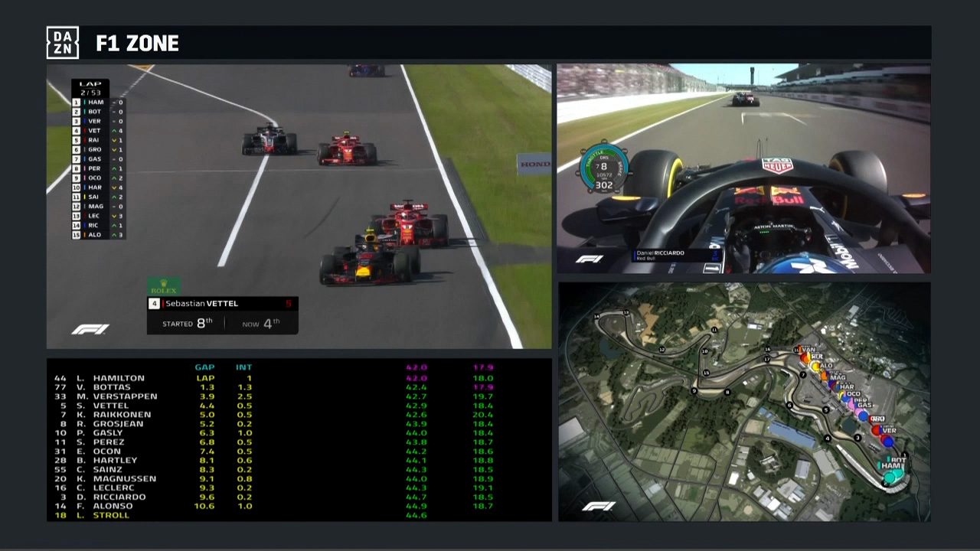Select RAI in the lap tower
This screenshot has height=551, width=980.
tap(98, 140)
